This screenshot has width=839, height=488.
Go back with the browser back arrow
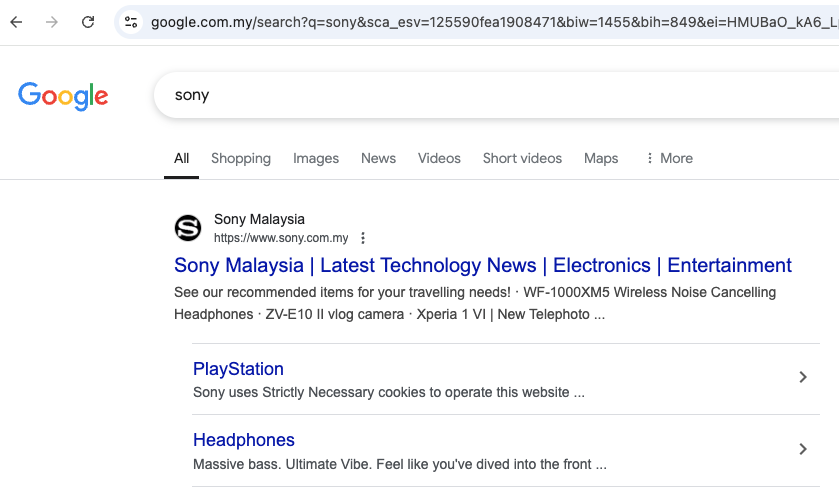pos(17,22)
